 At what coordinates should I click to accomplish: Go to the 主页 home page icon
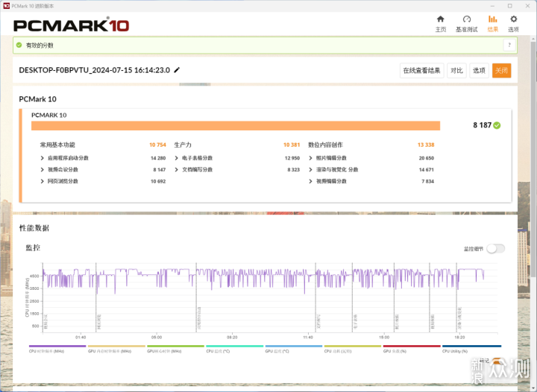coord(441,19)
